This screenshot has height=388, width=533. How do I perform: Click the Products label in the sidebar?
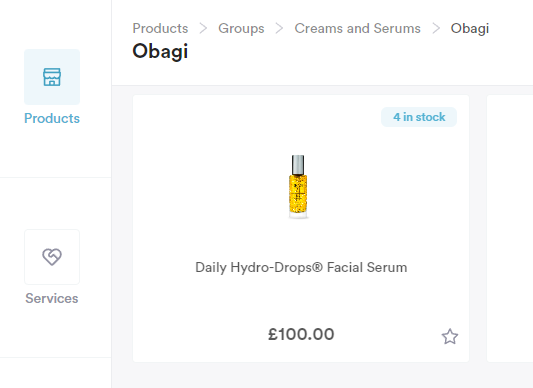[52, 118]
